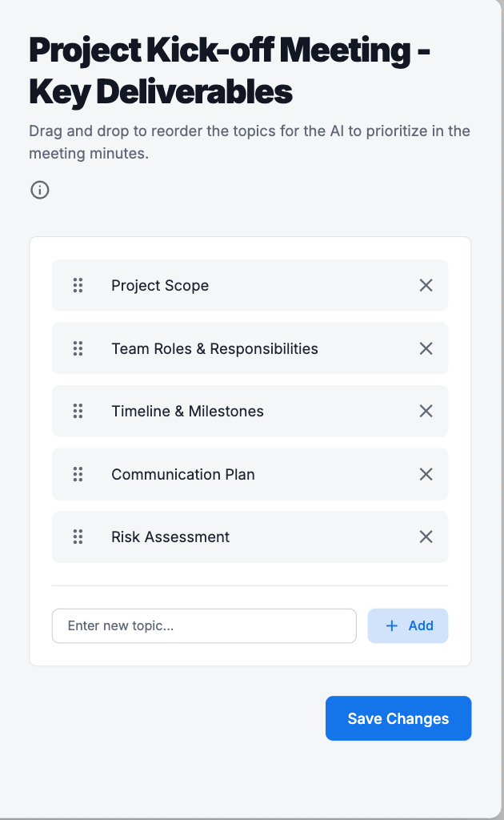Remove the Risk Assessment topic
504x820 pixels.
coord(426,537)
